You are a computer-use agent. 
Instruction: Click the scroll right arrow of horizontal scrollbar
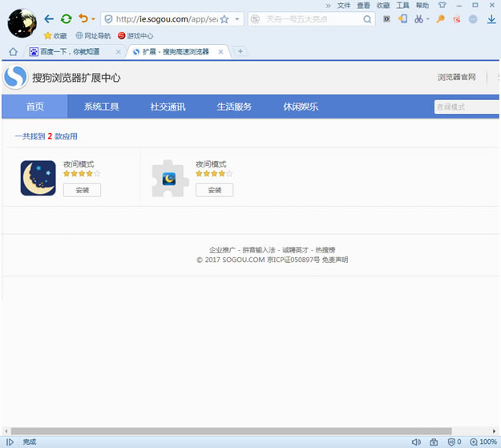[x=494, y=431]
